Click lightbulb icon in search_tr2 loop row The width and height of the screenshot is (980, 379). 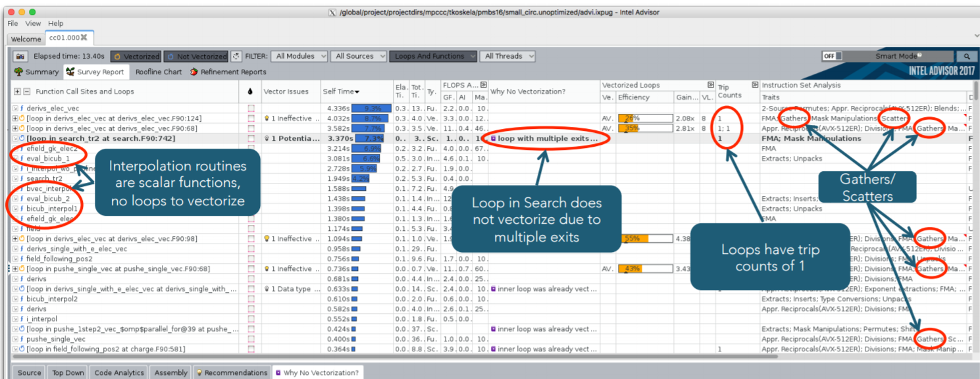tap(267, 139)
